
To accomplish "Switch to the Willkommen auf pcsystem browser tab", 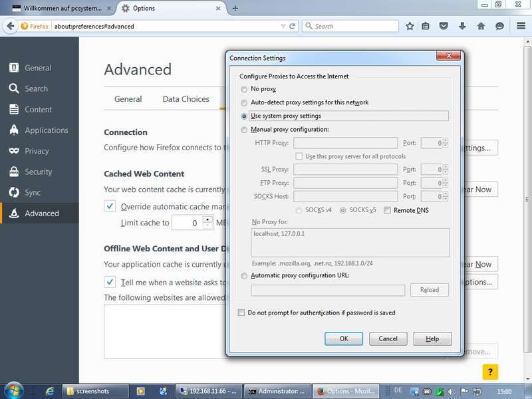I will point(61,8).
